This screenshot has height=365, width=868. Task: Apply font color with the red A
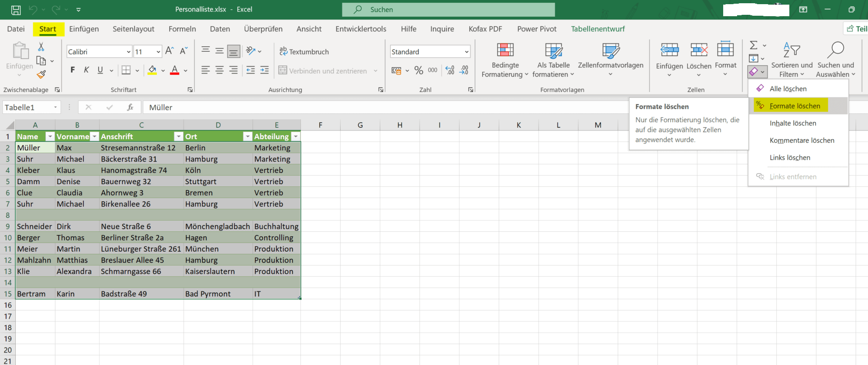click(x=174, y=70)
